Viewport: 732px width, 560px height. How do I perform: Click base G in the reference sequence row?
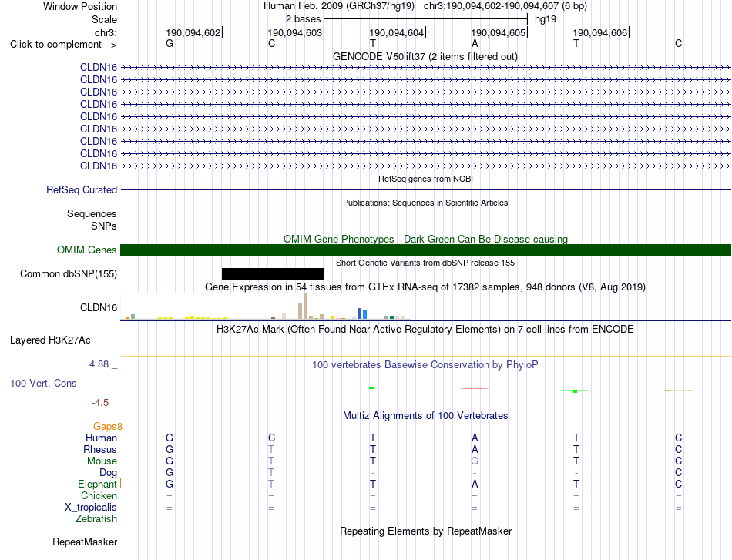[170, 43]
